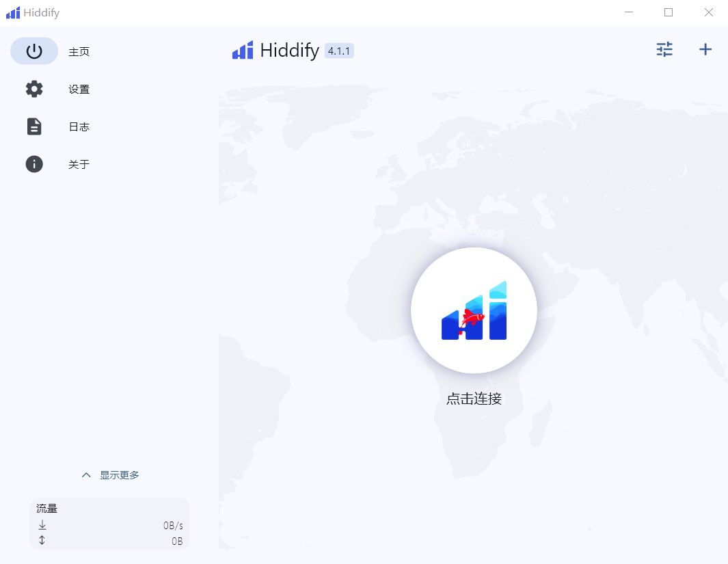Open settings via the gear icon
This screenshot has width=728, height=564.
click(x=34, y=89)
